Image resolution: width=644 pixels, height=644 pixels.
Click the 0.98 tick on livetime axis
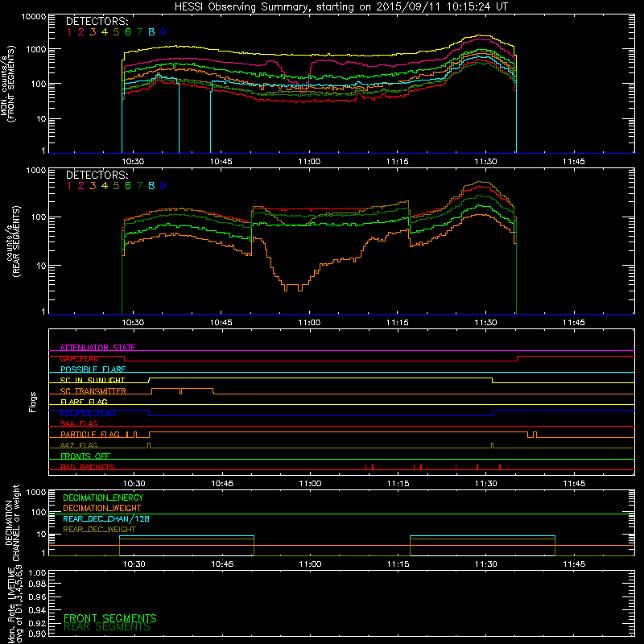[37, 584]
